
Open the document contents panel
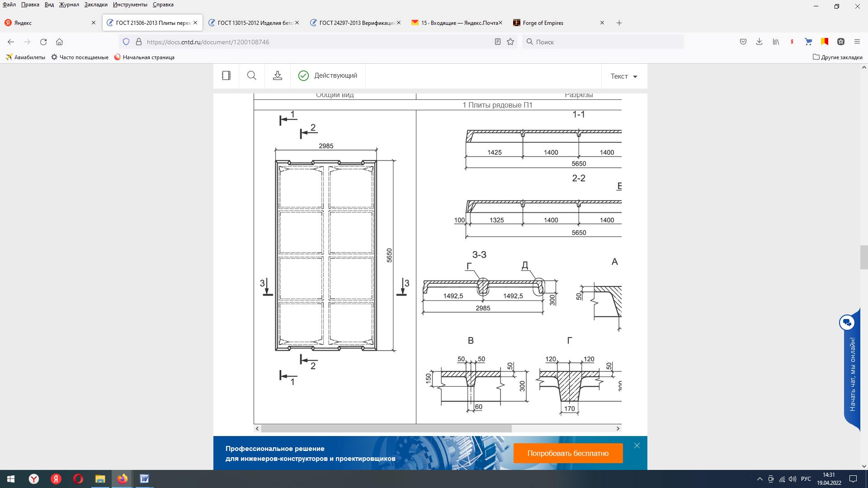[226, 76]
